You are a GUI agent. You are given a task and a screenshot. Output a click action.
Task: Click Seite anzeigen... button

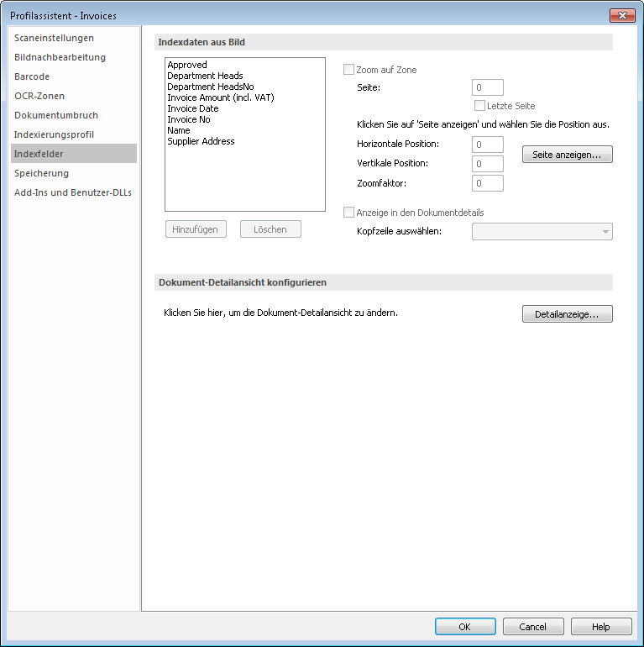(x=568, y=155)
